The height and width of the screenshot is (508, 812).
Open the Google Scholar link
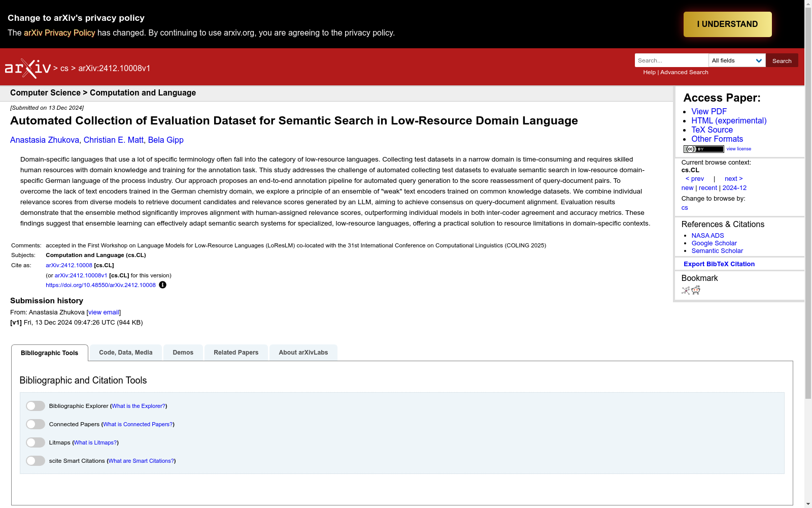(x=714, y=243)
